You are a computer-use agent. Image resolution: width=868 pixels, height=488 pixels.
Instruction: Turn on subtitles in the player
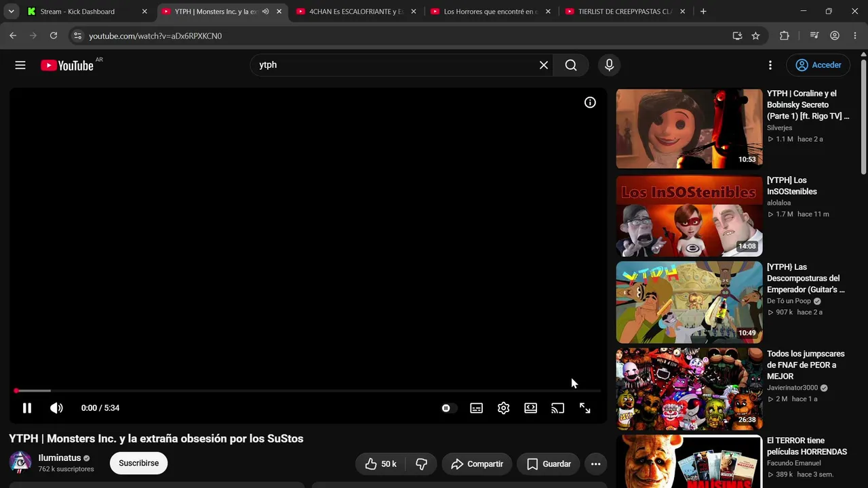[477, 408]
